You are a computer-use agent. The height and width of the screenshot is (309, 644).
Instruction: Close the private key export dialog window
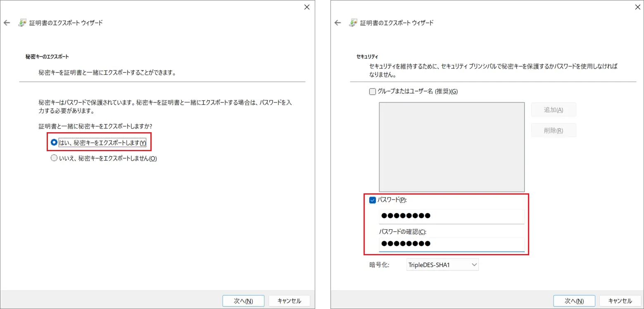[307, 7]
